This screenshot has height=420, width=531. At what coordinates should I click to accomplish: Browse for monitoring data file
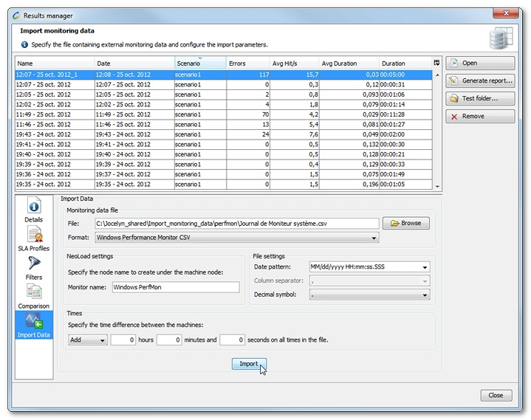tap(405, 223)
